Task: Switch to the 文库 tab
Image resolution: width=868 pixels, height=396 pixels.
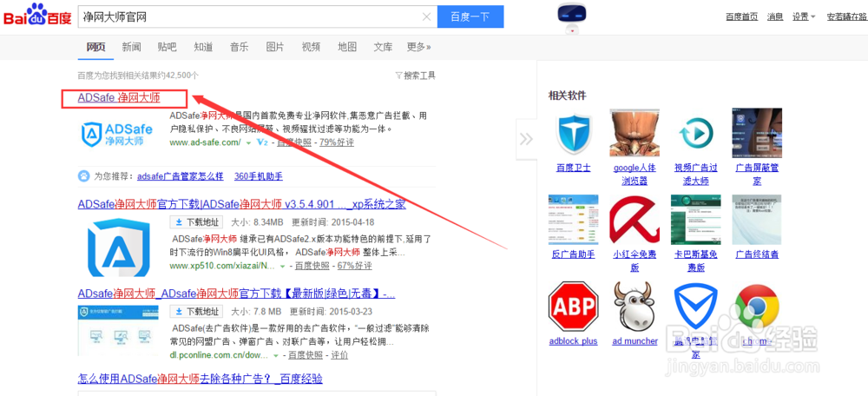Action: [383, 47]
